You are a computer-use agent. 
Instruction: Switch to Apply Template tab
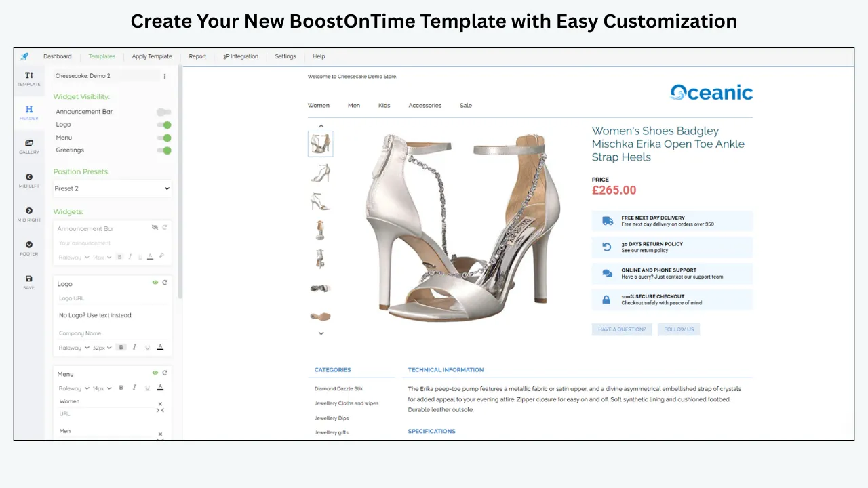point(152,56)
